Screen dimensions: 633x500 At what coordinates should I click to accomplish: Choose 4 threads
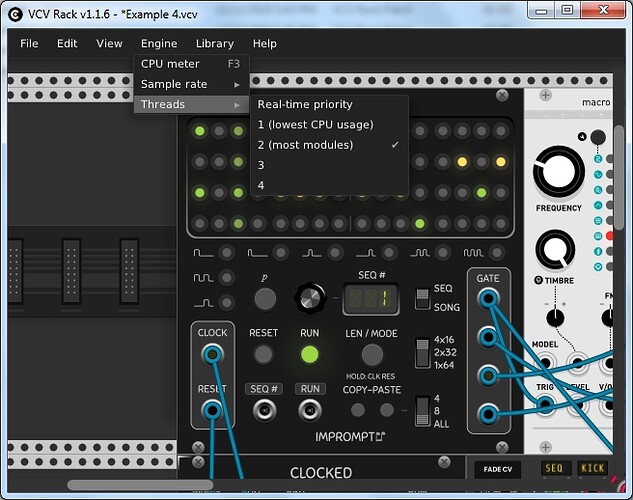[329, 185]
